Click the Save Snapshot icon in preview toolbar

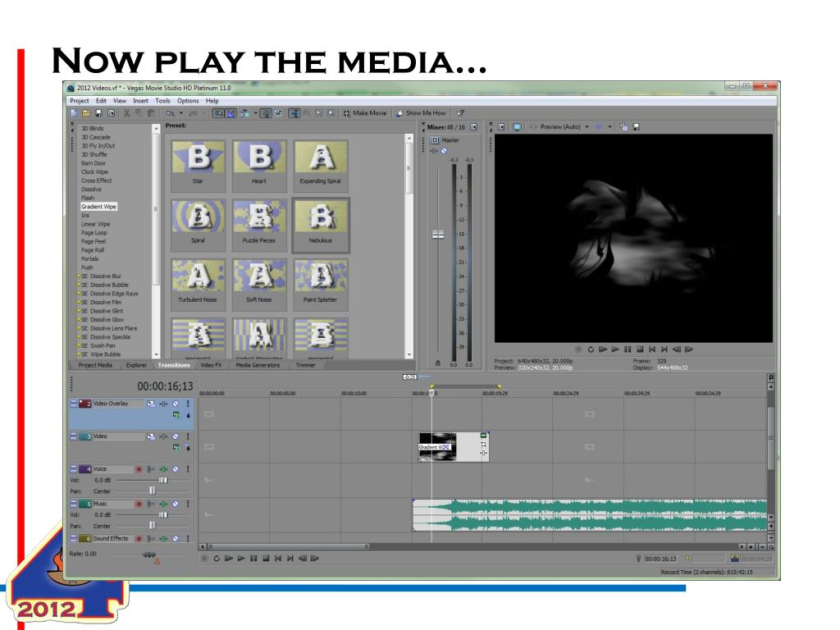coord(637,127)
